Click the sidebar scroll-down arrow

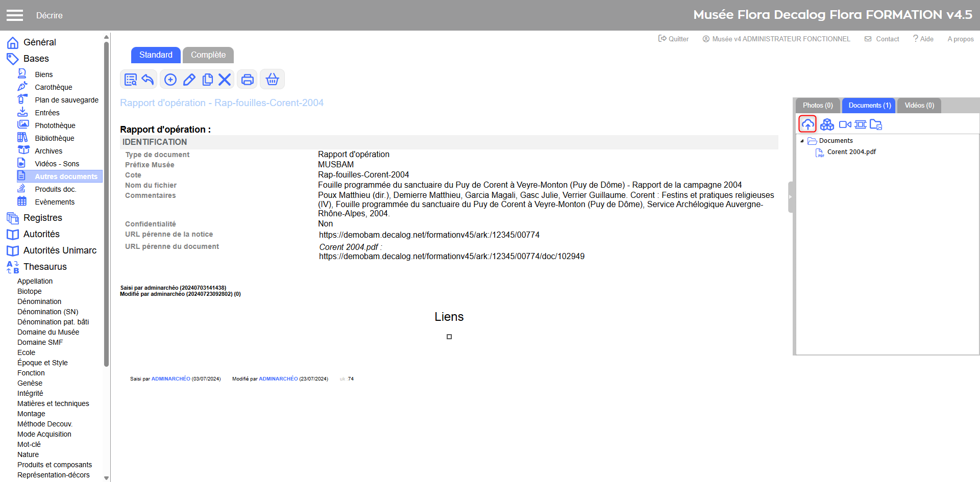(x=106, y=478)
